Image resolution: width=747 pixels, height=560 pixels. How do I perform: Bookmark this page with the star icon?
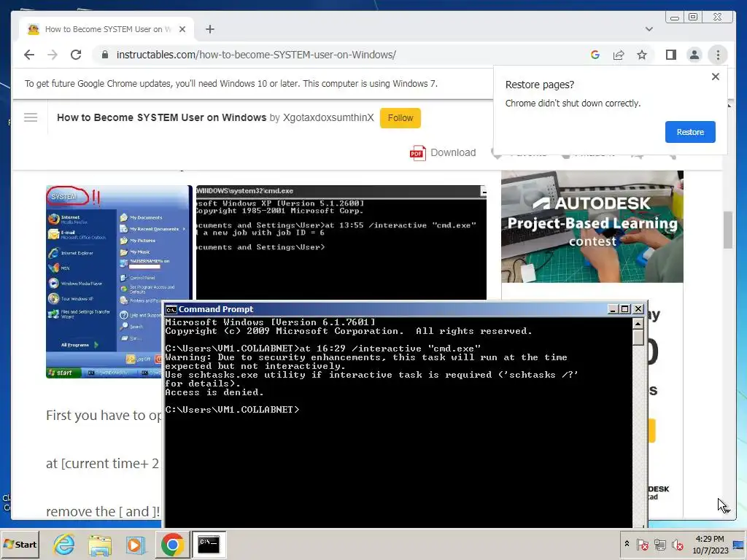(x=642, y=55)
